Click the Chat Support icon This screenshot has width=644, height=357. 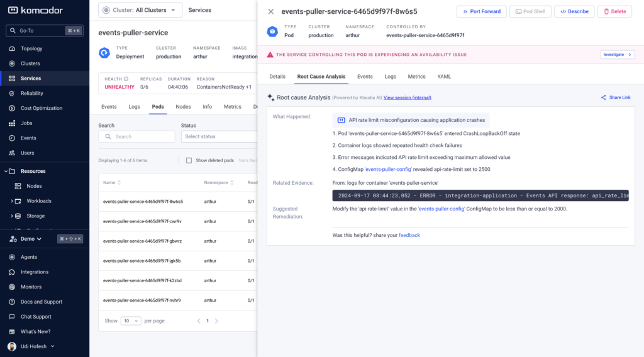[12, 317]
